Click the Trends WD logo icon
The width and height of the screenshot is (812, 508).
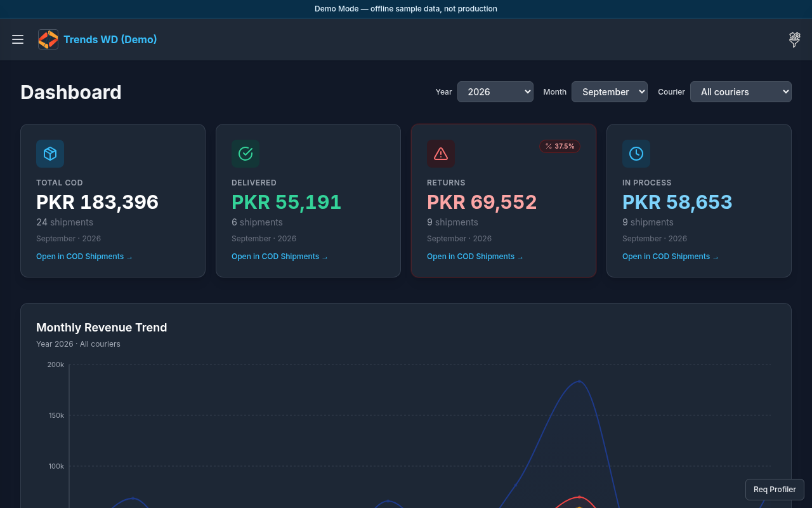pyautogui.click(x=48, y=39)
